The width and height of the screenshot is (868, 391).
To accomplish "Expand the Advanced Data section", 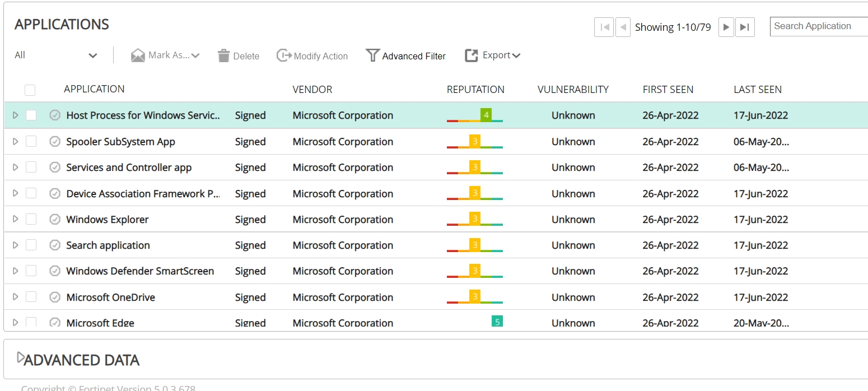I will point(21,357).
